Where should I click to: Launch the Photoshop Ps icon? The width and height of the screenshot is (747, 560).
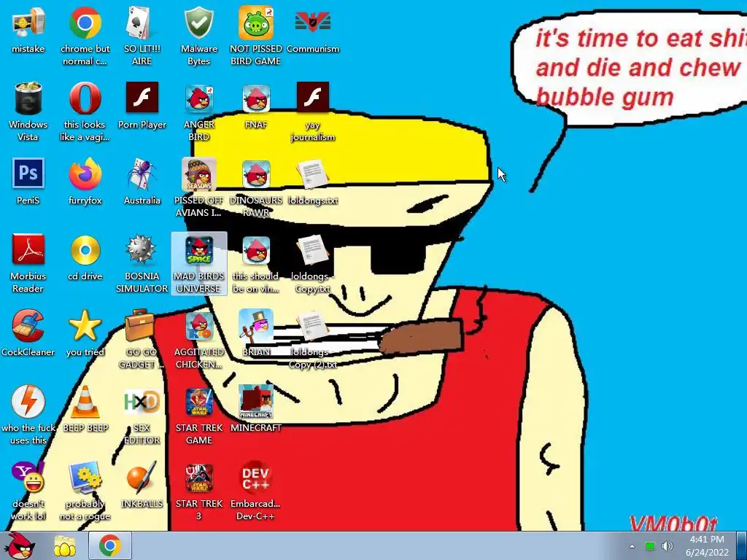[28, 174]
